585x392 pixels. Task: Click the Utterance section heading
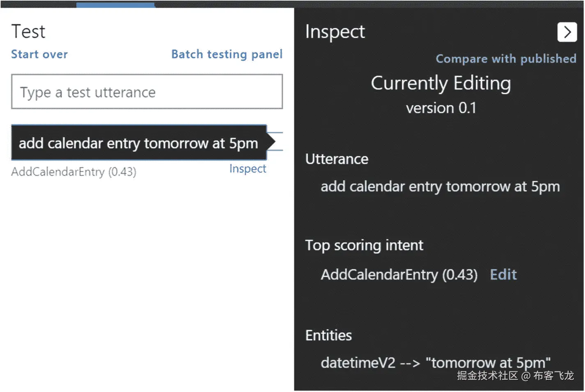[337, 159]
